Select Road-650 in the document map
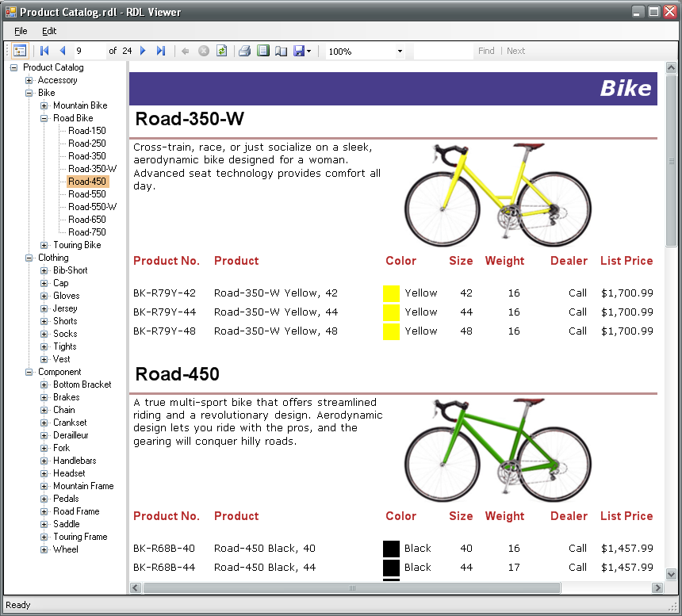Viewport: 682px width, 616px height. pos(86,220)
